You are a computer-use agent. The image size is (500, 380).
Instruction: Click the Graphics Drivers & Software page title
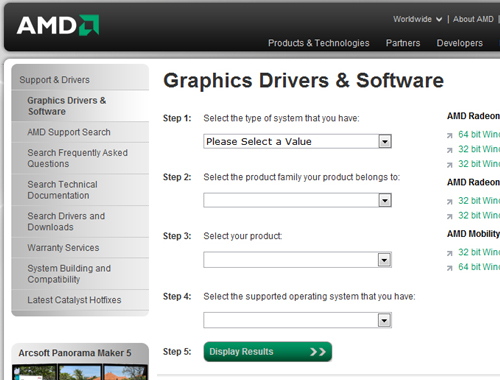(x=304, y=81)
